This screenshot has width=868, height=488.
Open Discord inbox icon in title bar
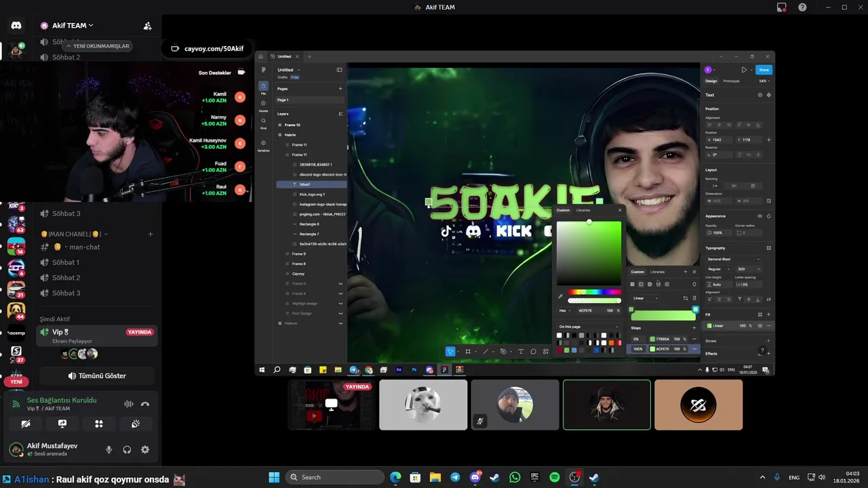point(782,7)
